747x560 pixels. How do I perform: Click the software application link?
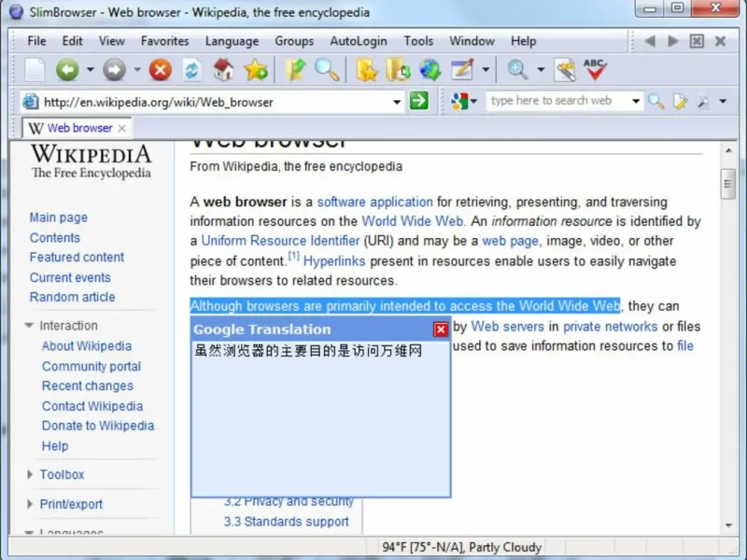pos(375,202)
